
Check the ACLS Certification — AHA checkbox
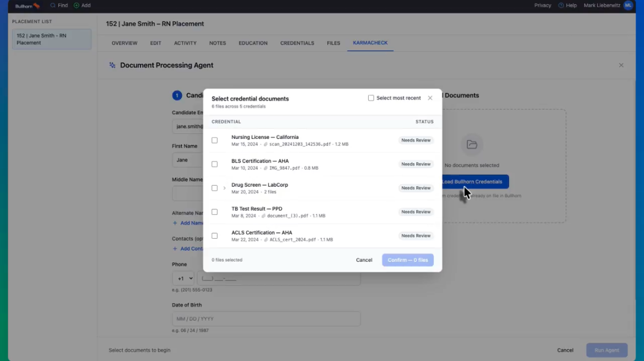point(215,235)
